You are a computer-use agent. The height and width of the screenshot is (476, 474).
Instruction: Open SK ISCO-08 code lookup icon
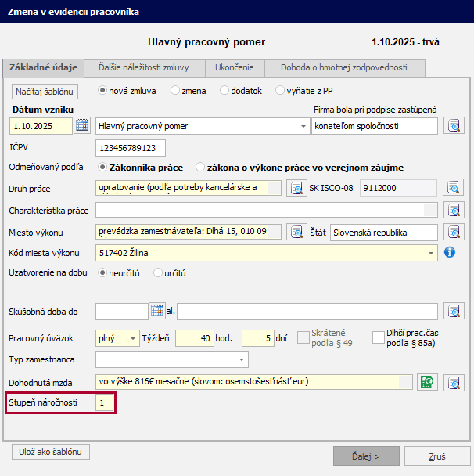(x=454, y=188)
